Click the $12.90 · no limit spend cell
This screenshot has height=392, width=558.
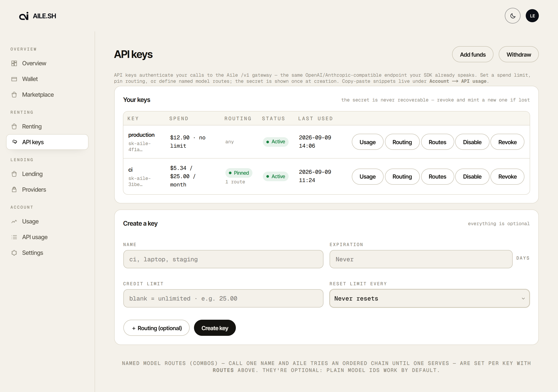pos(188,142)
